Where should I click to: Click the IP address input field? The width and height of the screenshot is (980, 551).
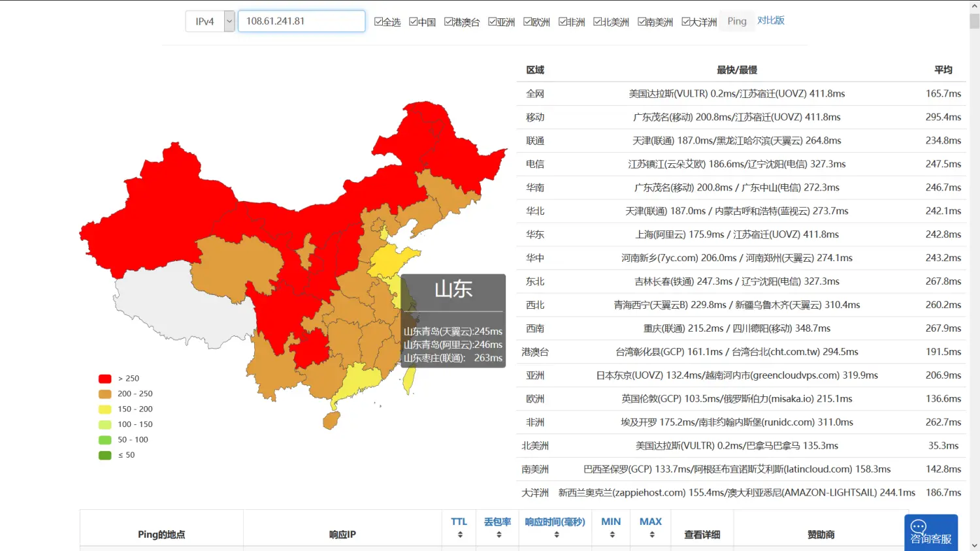click(x=301, y=22)
